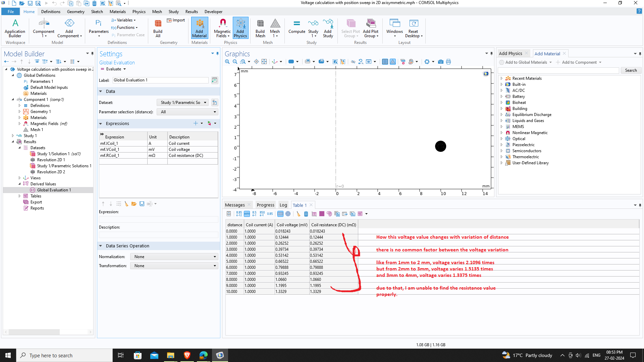The width and height of the screenshot is (644, 362).
Task: Open the Application Builder workspace
Action: [15, 28]
